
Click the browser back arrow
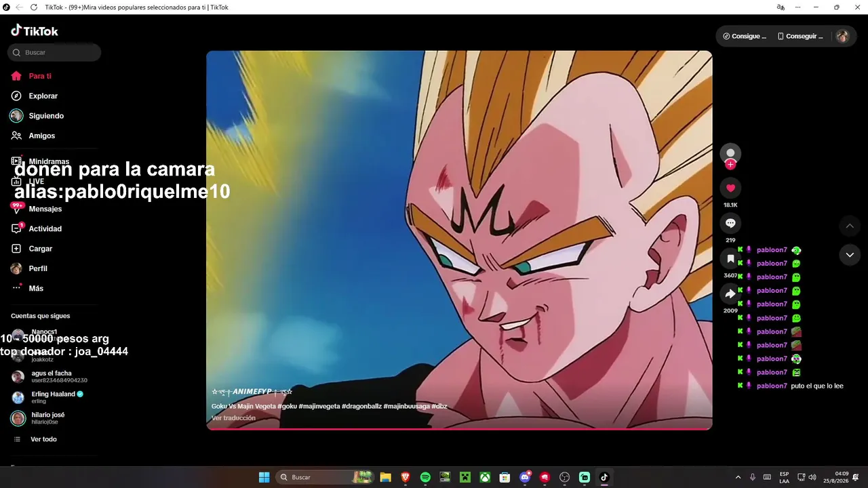(19, 7)
